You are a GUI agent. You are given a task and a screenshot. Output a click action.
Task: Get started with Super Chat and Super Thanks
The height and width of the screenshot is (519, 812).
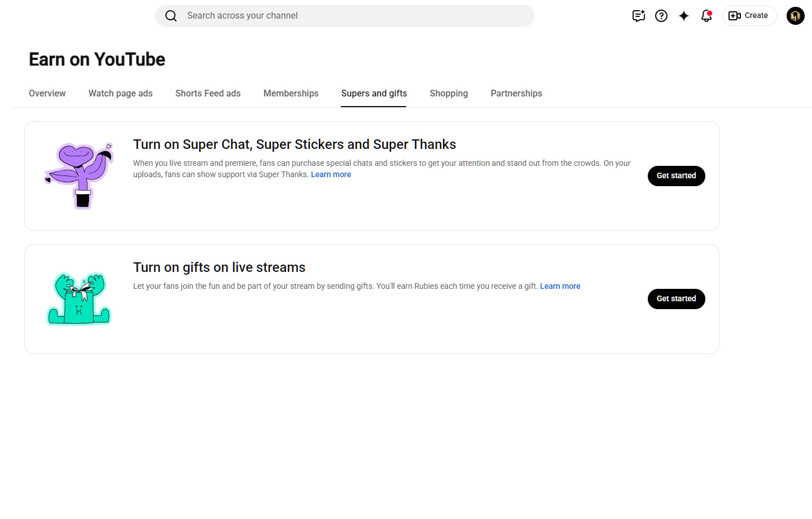(677, 176)
